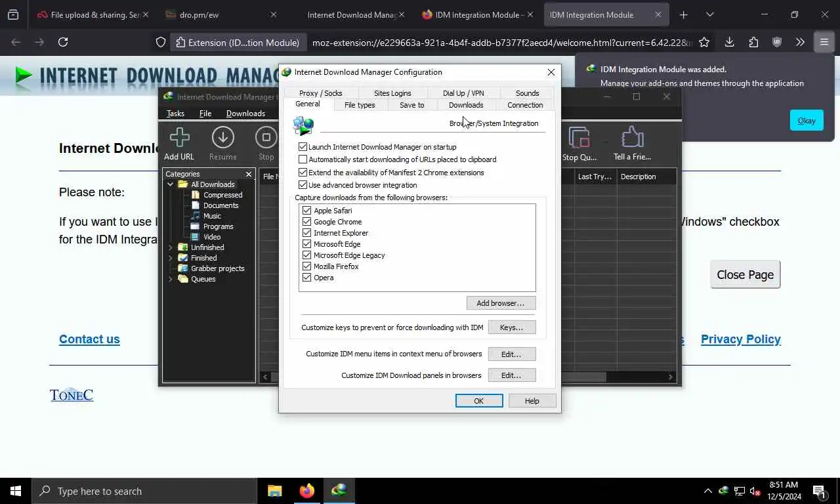This screenshot has height=504, width=840.
Task: Open the Connection tab
Action: point(525,105)
